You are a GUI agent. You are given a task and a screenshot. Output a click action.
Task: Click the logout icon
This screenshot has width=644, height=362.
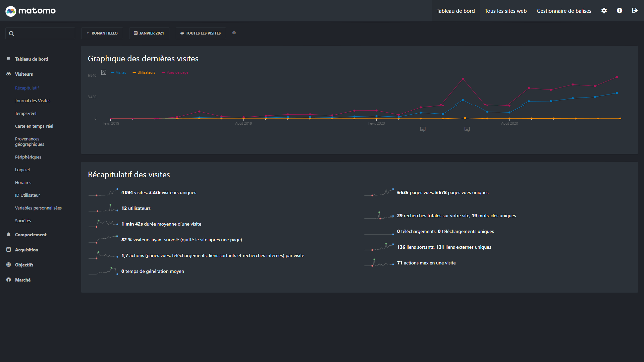point(635,11)
